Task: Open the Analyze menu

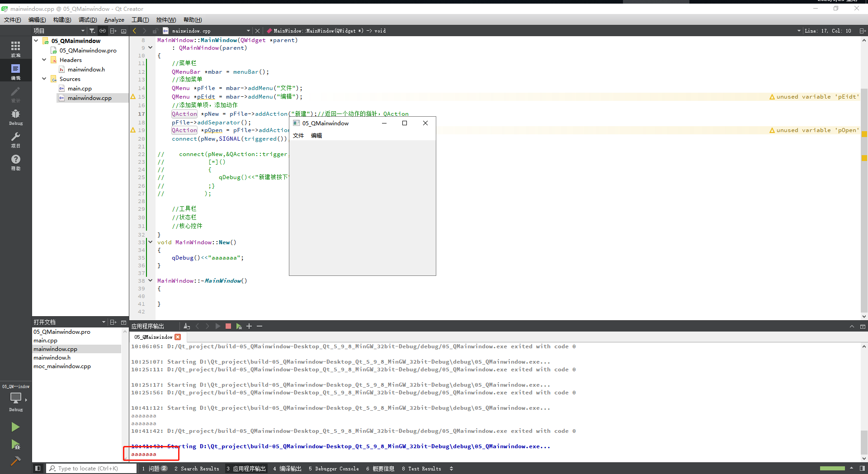Action: [114, 19]
